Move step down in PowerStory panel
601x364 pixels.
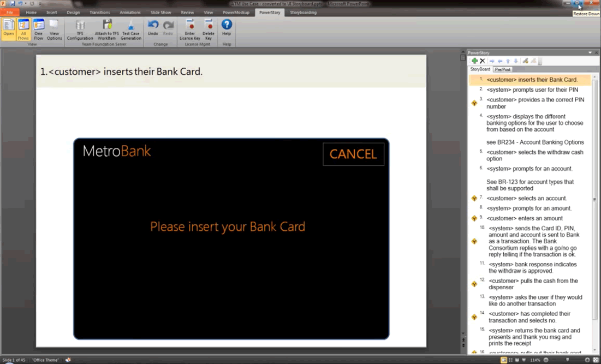pyautogui.click(x=516, y=61)
